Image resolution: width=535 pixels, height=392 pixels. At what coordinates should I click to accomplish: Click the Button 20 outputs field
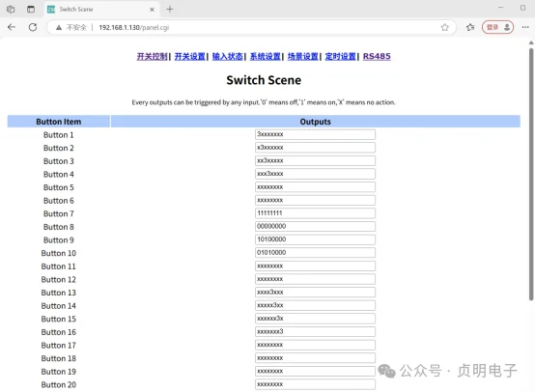315,384
